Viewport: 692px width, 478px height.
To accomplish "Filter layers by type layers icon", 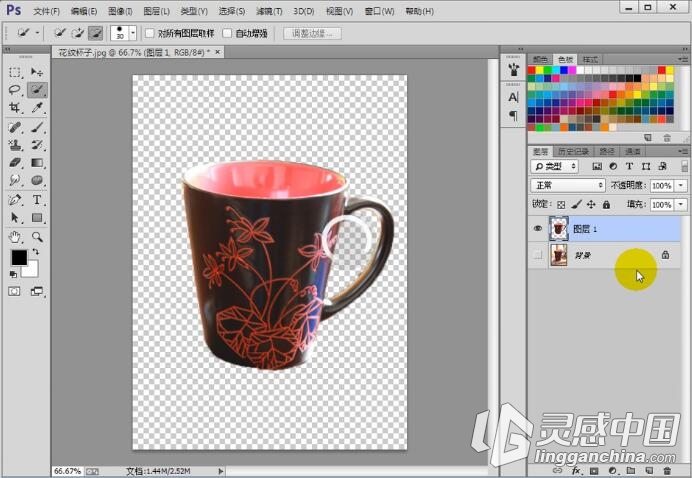I will coord(629,166).
